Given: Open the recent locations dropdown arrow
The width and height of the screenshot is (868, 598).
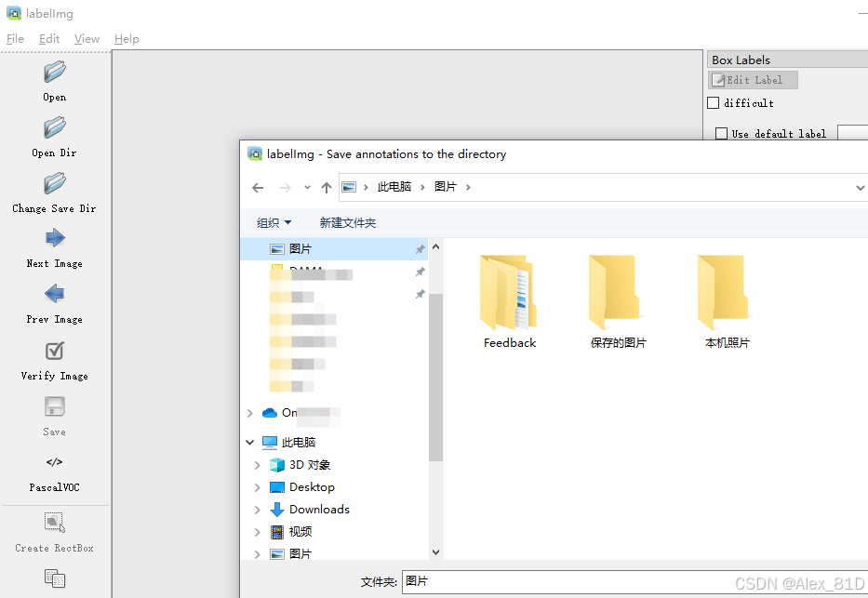Looking at the screenshot, I should [307, 188].
